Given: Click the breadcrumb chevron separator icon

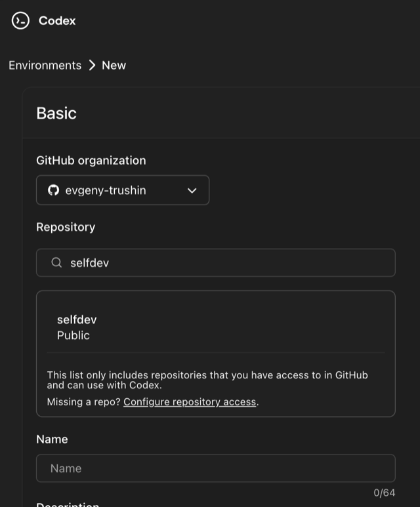Looking at the screenshot, I should coord(93,66).
